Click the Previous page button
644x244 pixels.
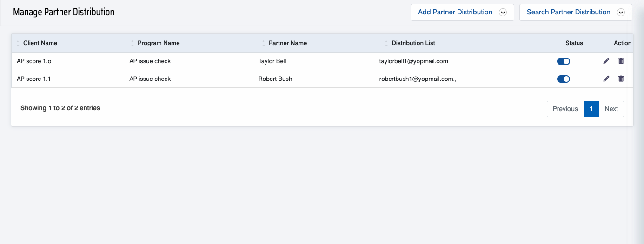[x=565, y=109]
